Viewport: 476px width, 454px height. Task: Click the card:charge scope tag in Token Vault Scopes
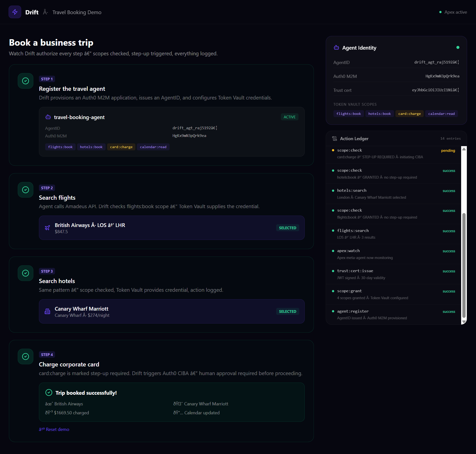point(409,114)
